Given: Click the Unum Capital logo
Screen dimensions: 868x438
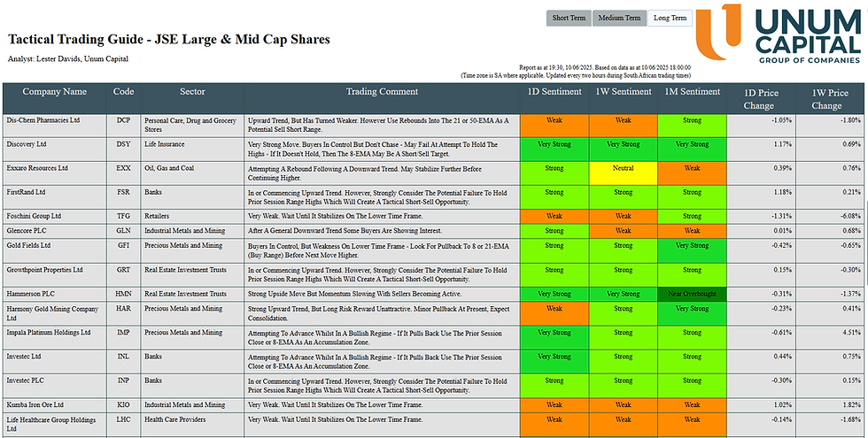Looking at the screenshot, I should click(779, 34).
